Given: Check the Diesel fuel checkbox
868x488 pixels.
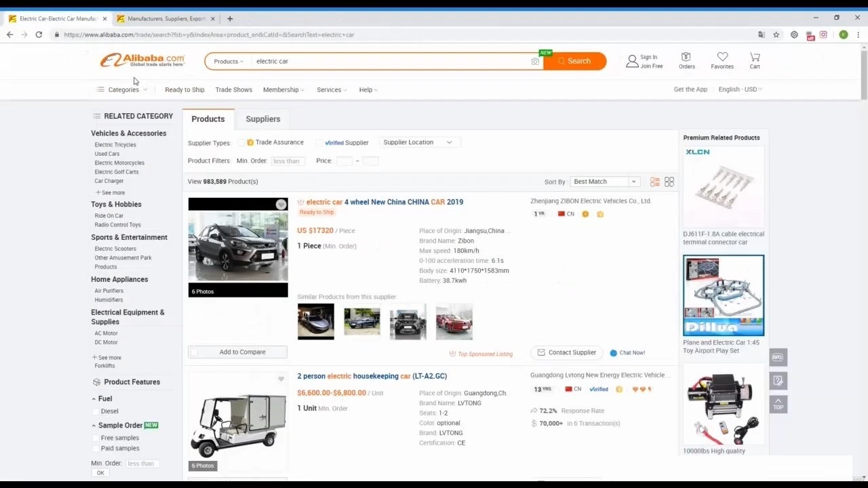Looking at the screenshot, I should click(96, 411).
